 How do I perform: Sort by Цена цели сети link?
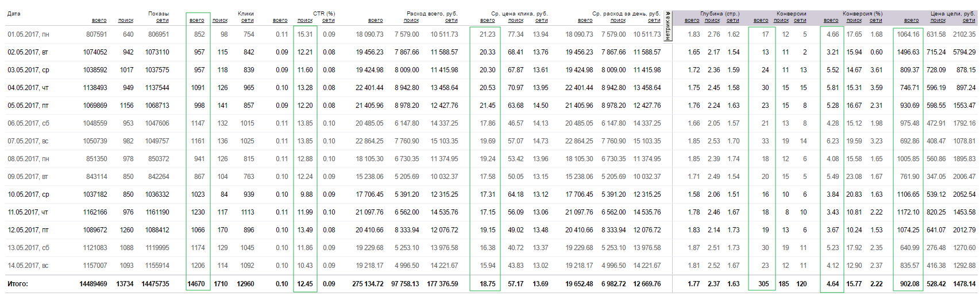[x=969, y=21]
